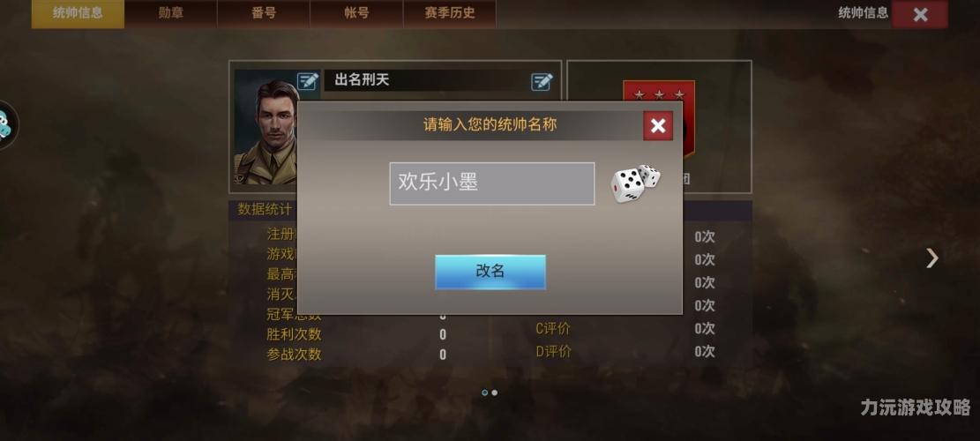Roll the dice for a random name

[635, 183]
